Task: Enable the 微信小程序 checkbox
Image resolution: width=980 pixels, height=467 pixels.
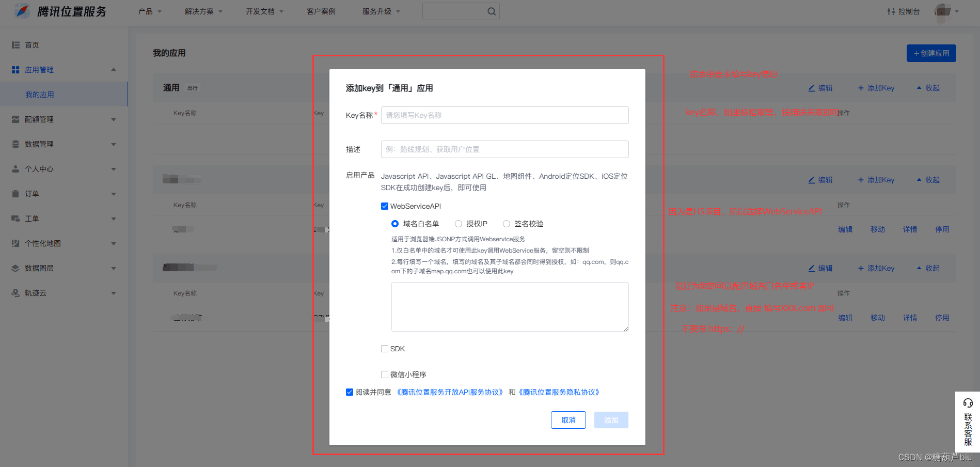Action: tap(385, 375)
